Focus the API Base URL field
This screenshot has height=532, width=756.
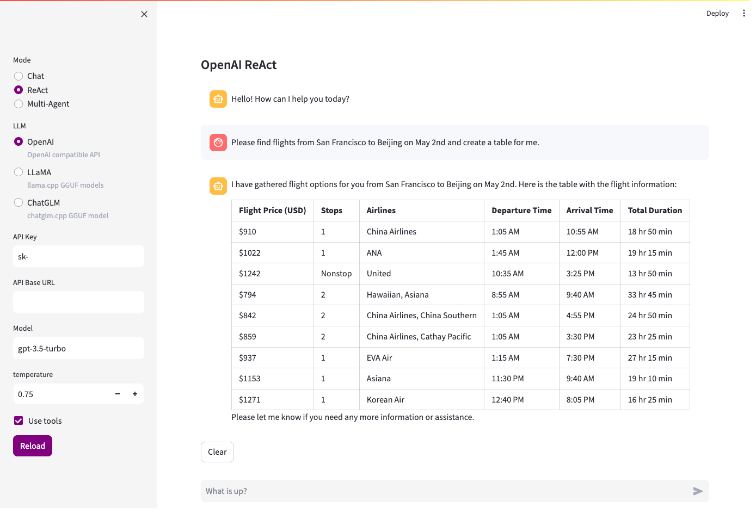78,302
